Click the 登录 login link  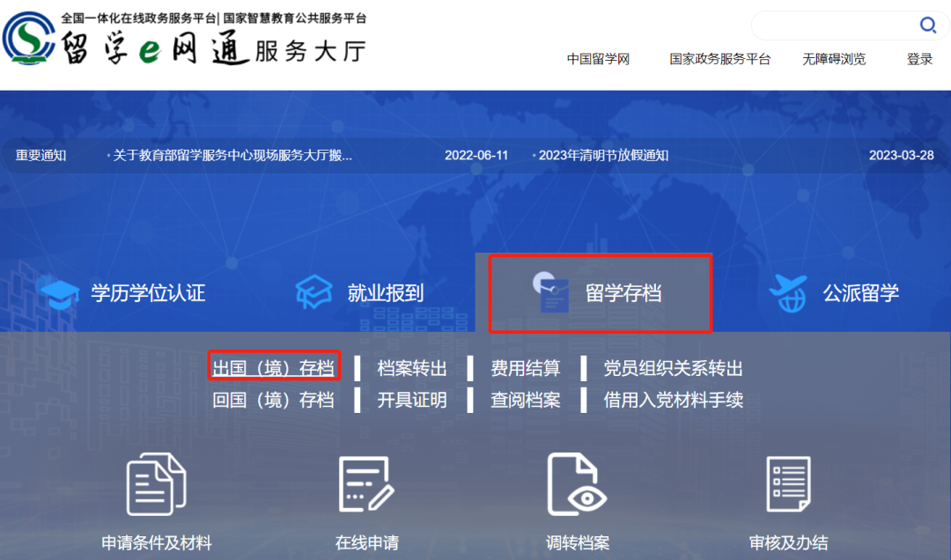click(918, 59)
